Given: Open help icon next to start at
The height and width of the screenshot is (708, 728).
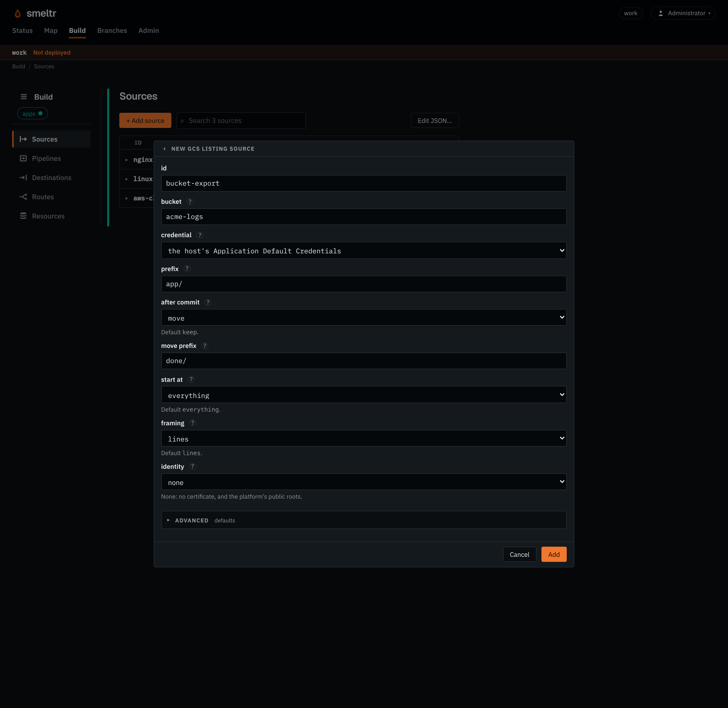Looking at the screenshot, I should pyautogui.click(x=191, y=379).
